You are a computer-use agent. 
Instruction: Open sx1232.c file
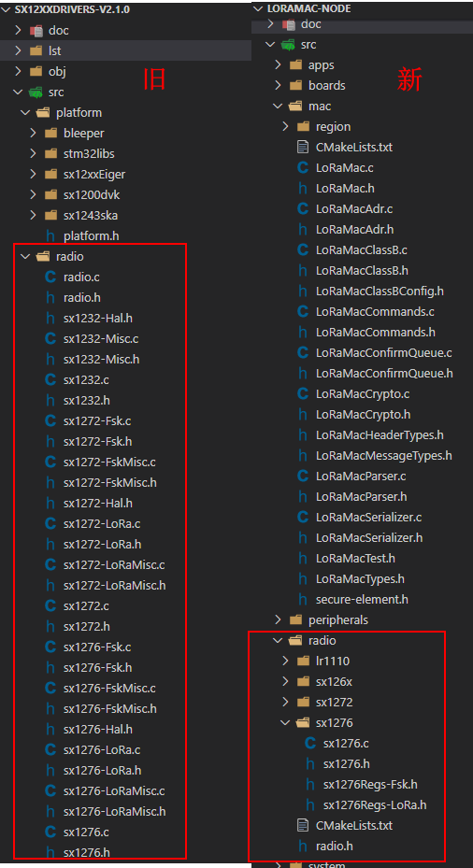pyautogui.click(x=86, y=379)
